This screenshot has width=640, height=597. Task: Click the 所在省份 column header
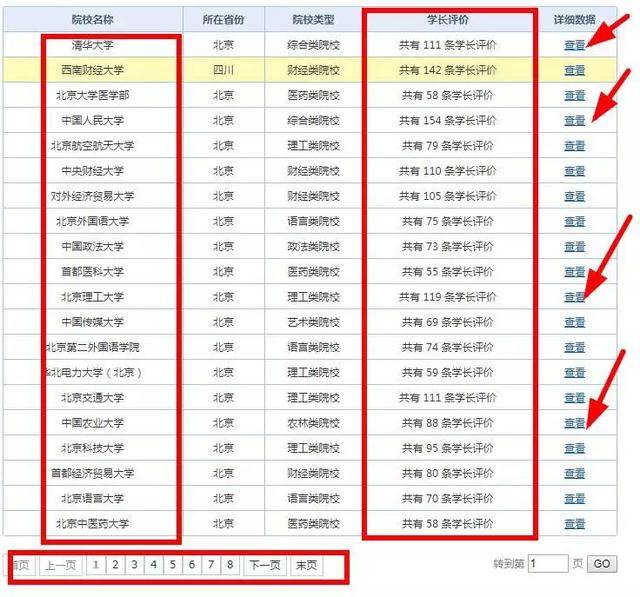pyautogui.click(x=223, y=20)
